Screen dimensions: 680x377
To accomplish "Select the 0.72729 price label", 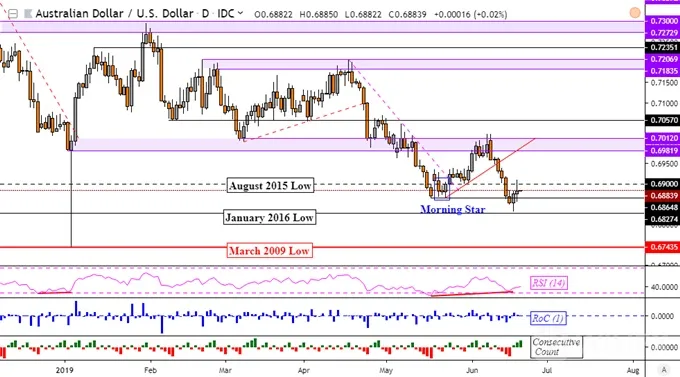I will coord(662,33).
